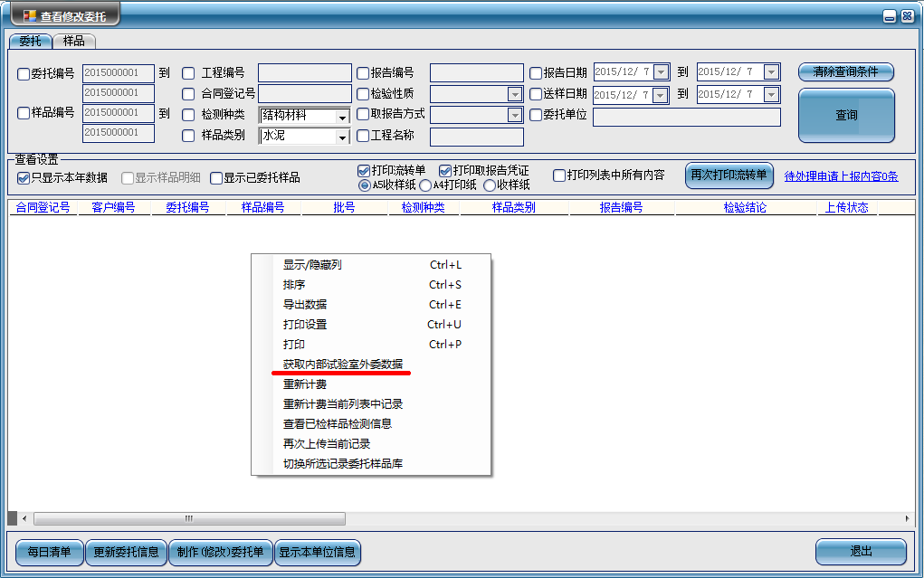Viewport: 924px width, 578px height.
Task: Select the A4打印纸 radio option
Action: coord(425,185)
